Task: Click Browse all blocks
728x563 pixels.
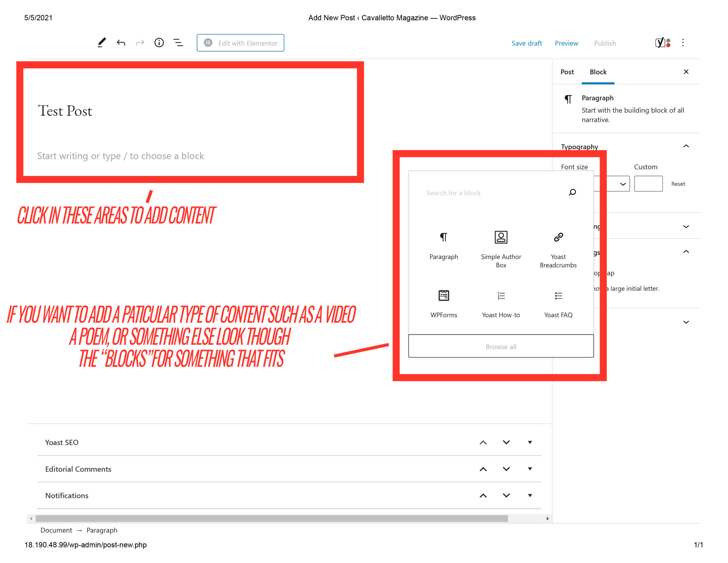Action: coord(501,346)
